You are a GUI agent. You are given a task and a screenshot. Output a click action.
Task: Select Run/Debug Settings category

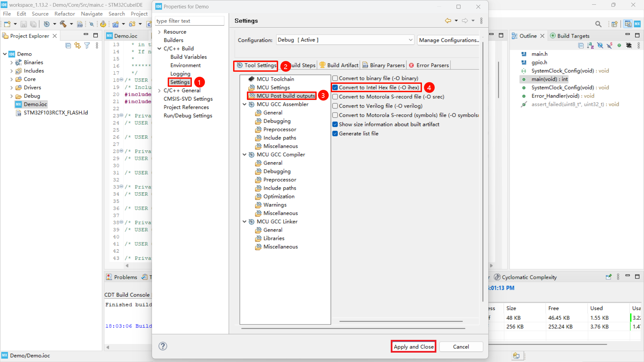[188, 116]
